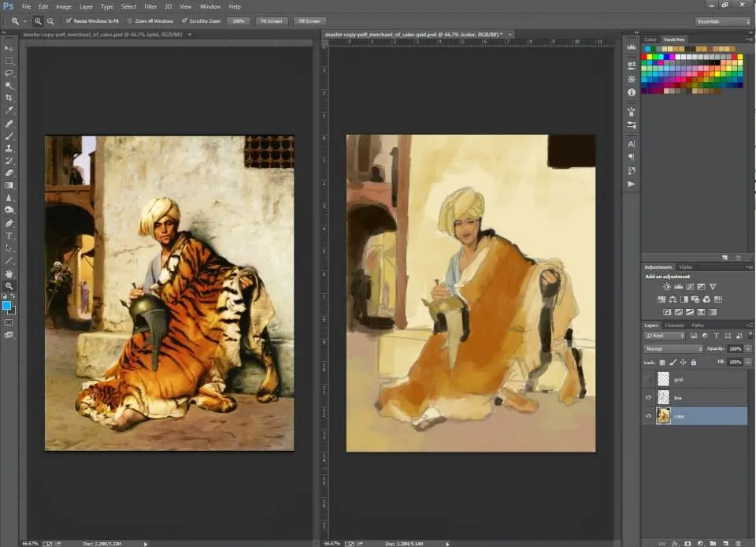Pick the pure red swatch in Swatches
The width and height of the screenshot is (756, 547).
(644, 57)
